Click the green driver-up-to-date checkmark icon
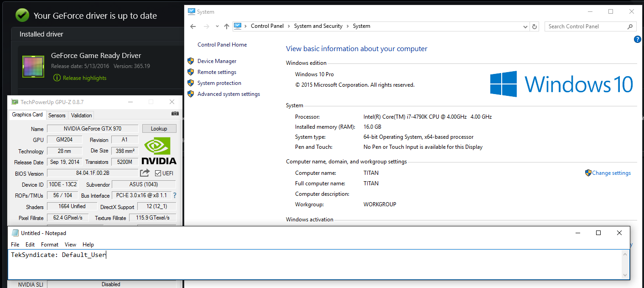 (21, 15)
